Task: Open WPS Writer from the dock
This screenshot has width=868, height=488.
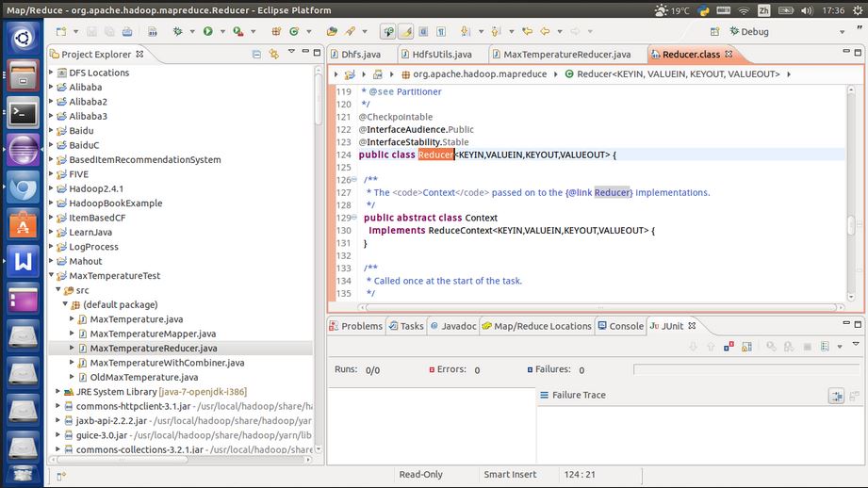Action: pos(23,261)
